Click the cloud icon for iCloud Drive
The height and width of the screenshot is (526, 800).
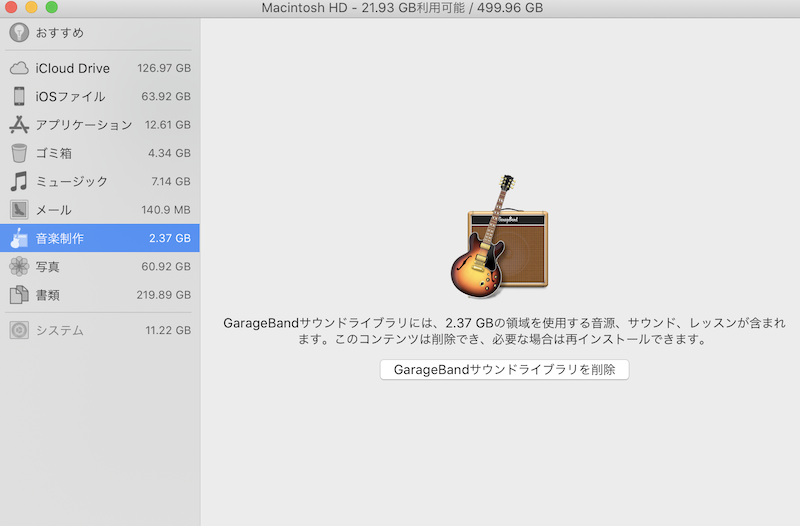click(18, 68)
